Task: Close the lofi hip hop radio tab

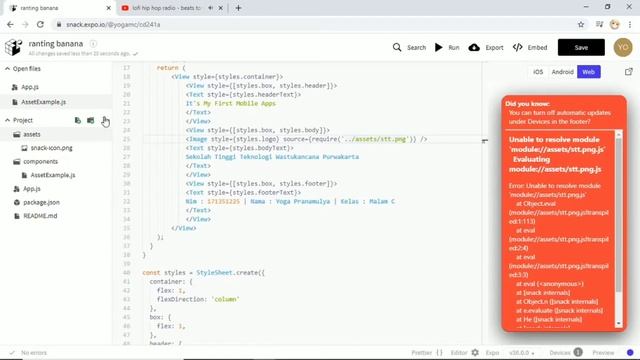Action: (221, 8)
